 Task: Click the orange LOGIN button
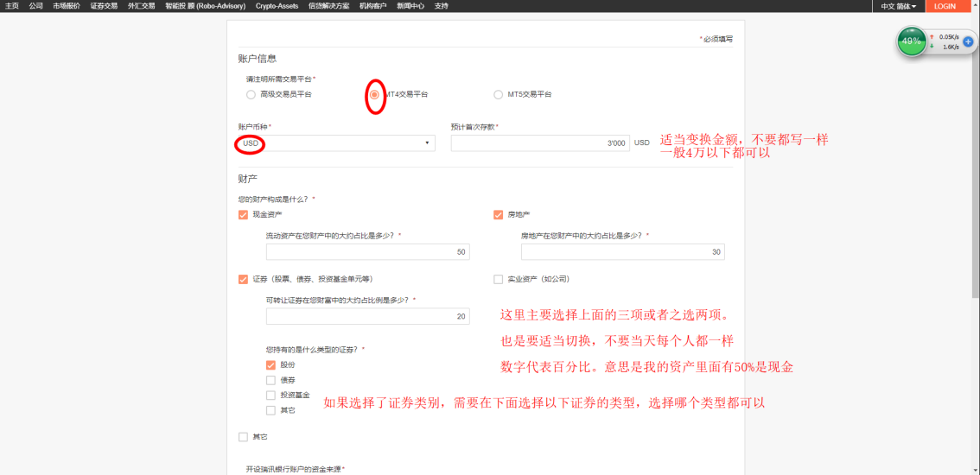click(x=945, y=6)
